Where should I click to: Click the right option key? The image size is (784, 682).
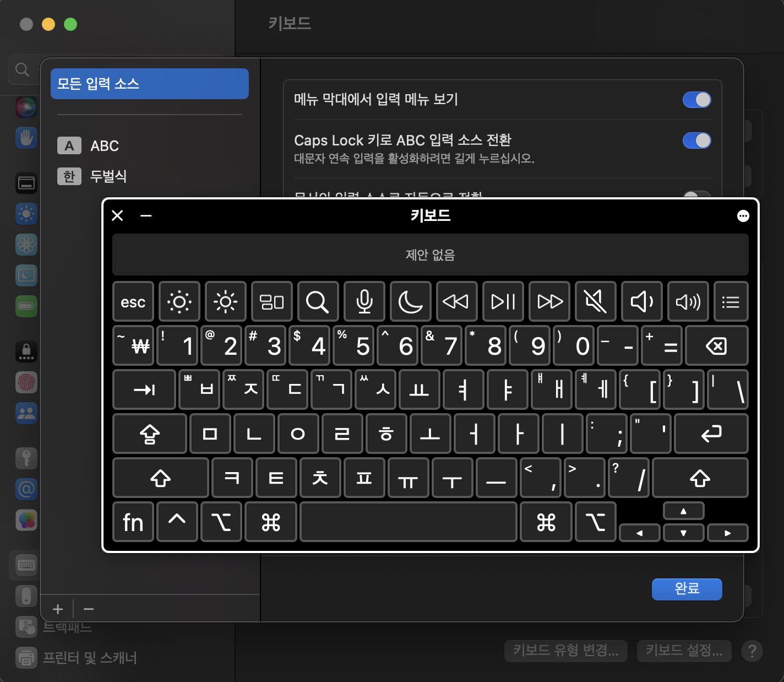coord(596,522)
